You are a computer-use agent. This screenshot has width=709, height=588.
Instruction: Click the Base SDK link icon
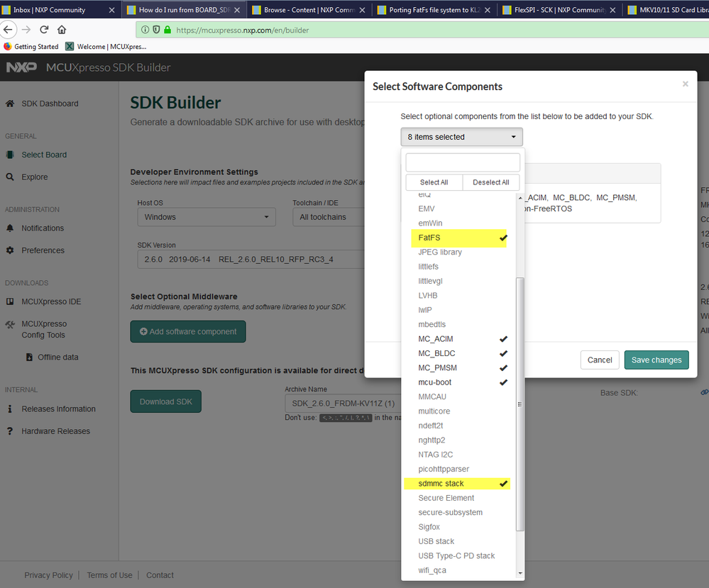pos(705,392)
